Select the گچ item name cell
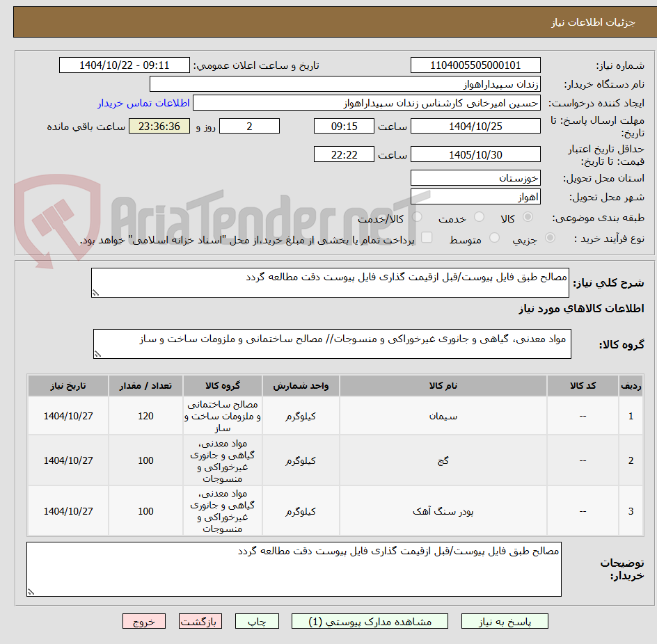This screenshot has width=657, height=644. (443, 460)
